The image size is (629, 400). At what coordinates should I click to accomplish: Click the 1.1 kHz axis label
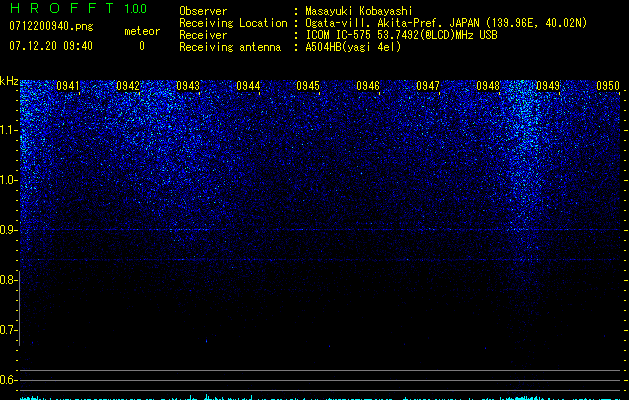click(8, 130)
